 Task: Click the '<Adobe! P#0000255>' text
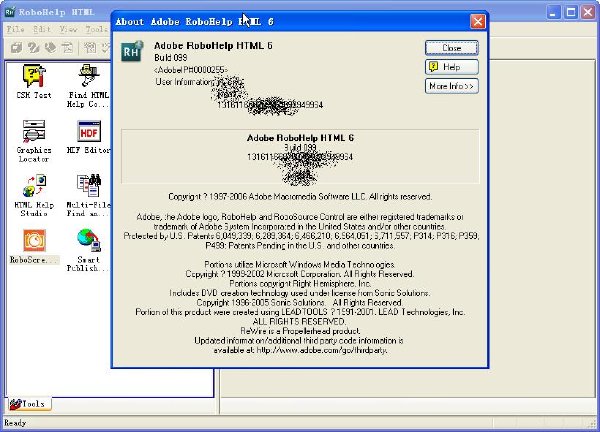(x=191, y=70)
